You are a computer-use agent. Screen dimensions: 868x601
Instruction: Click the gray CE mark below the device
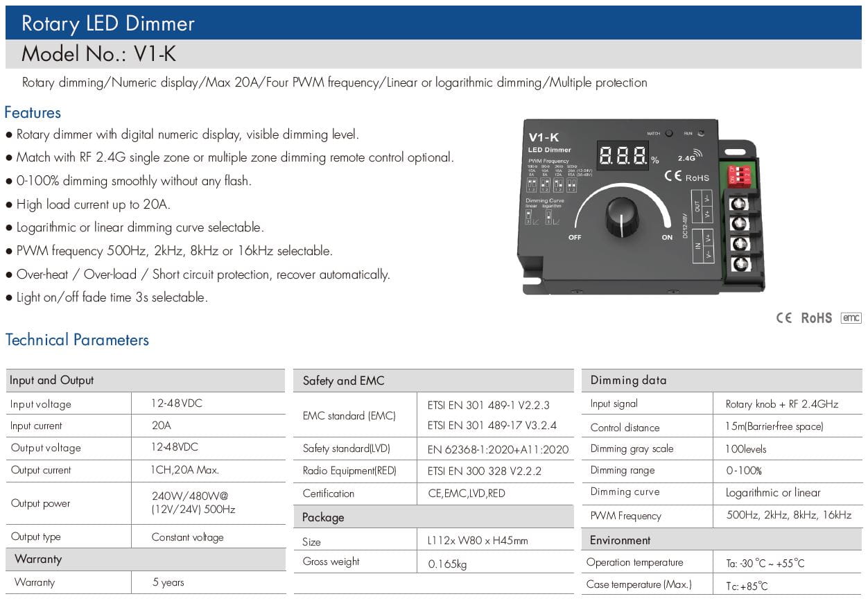(783, 318)
